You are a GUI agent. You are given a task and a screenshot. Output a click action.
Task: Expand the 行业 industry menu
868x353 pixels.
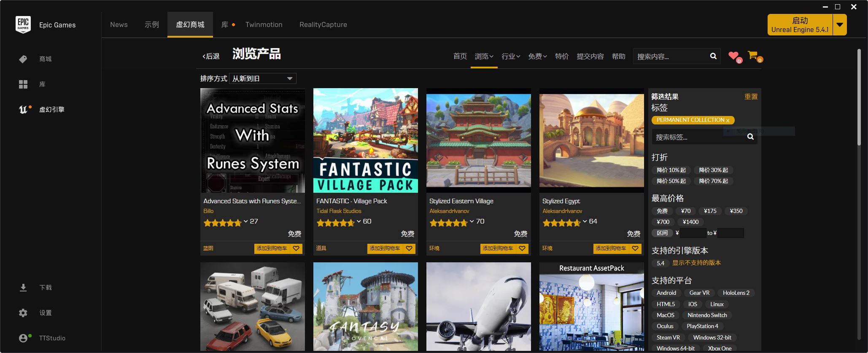[511, 56]
